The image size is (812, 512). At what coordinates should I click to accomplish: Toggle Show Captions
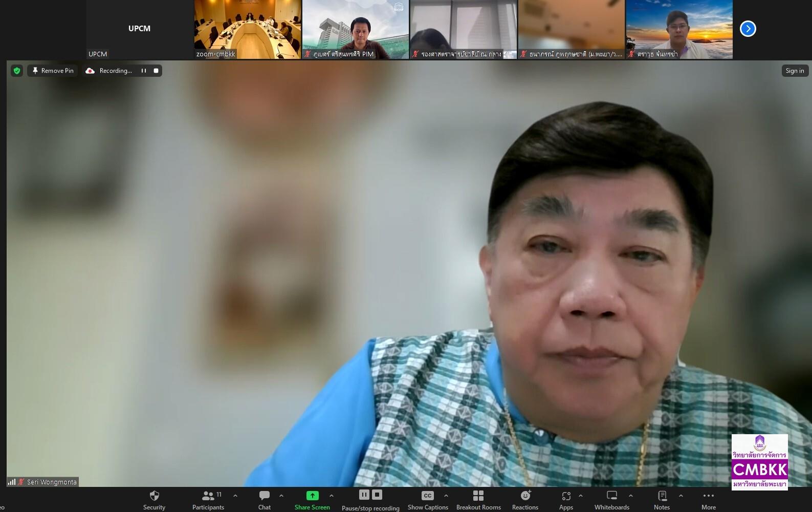pyautogui.click(x=428, y=500)
